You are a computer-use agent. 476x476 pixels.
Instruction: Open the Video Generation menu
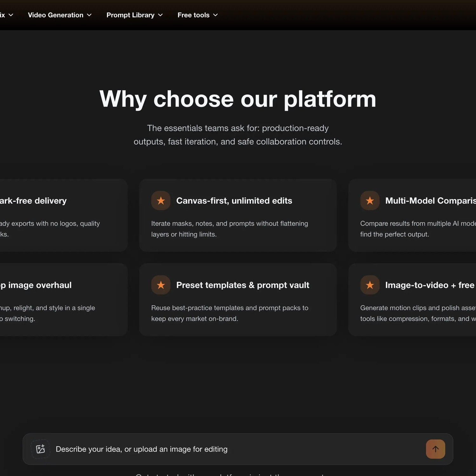(x=60, y=15)
